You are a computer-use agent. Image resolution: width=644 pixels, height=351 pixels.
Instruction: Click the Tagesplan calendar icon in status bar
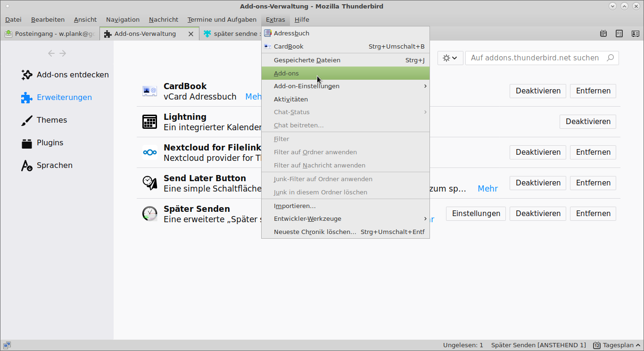click(597, 345)
